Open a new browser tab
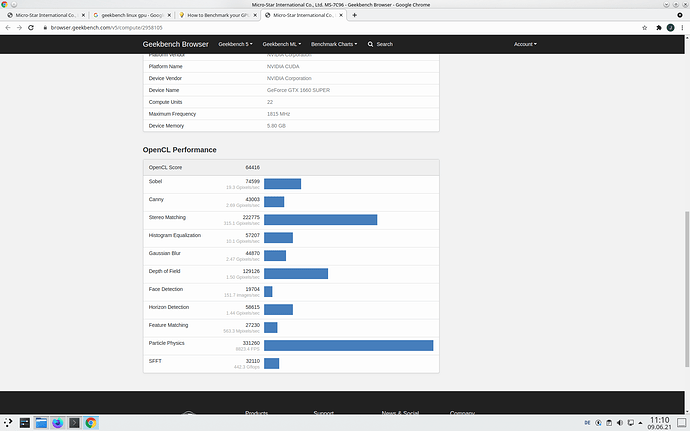Viewport: 690px width, 431px height. tap(354, 15)
